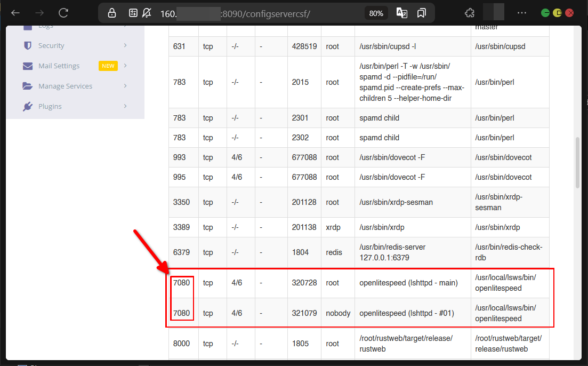This screenshot has height=366, width=588.
Task: Open the Mail Settings menu item
Action: (x=59, y=66)
